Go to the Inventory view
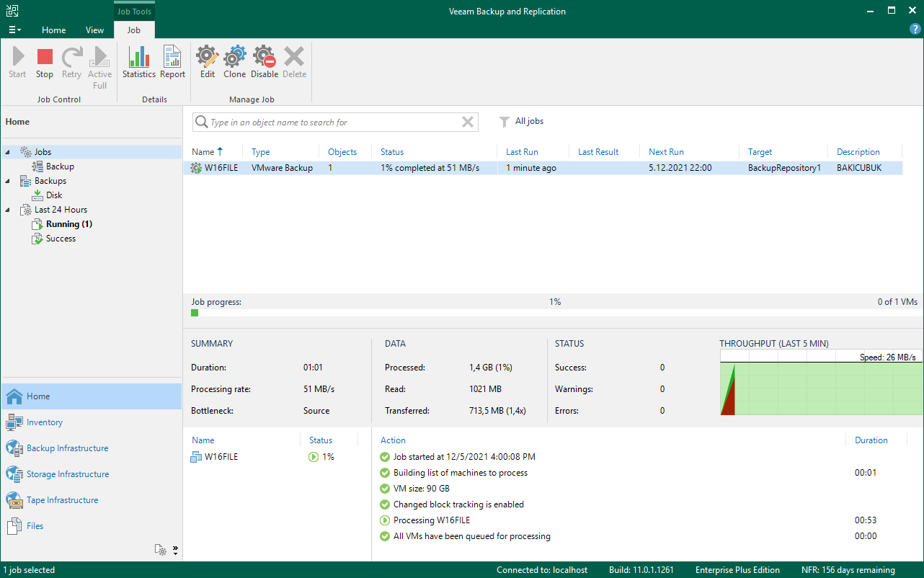Image resolution: width=924 pixels, height=578 pixels. click(x=45, y=422)
